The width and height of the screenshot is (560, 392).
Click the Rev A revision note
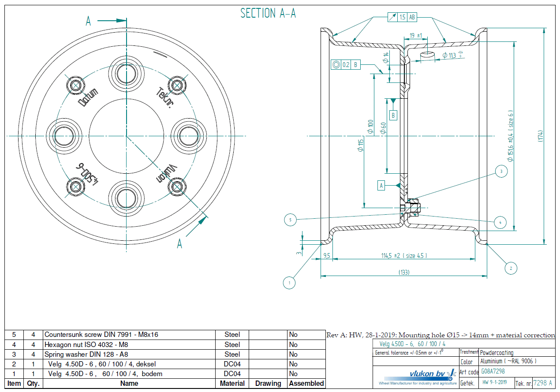click(440, 335)
